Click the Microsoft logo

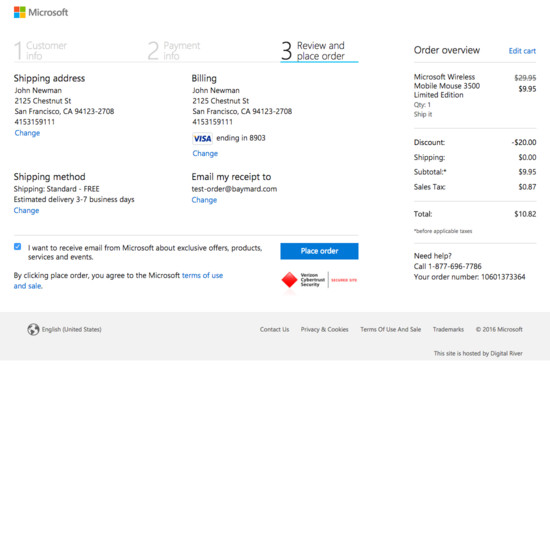click(41, 12)
